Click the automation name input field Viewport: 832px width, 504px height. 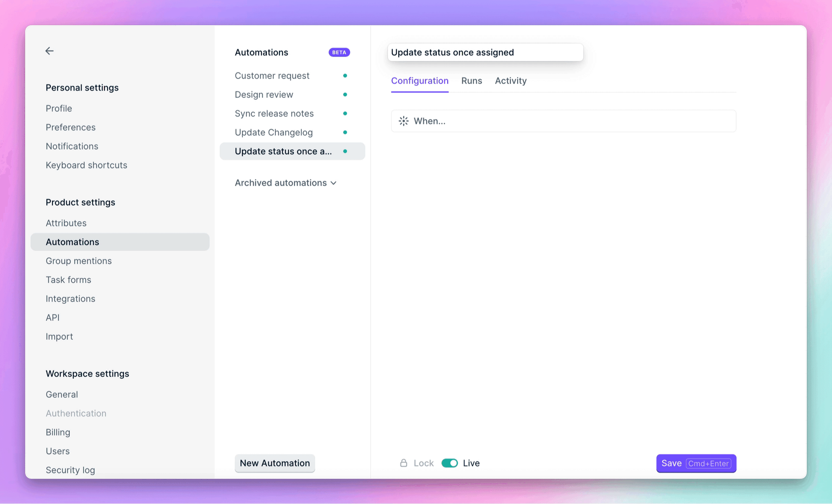(x=485, y=52)
